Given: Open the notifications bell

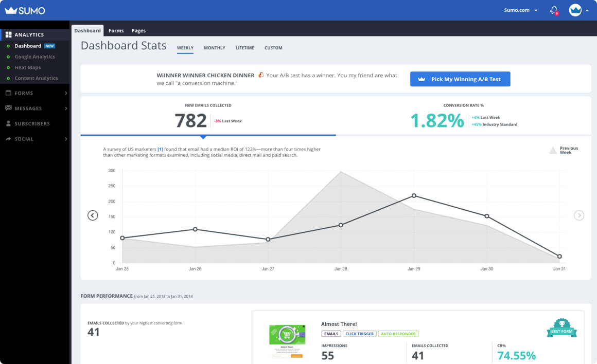Looking at the screenshot, I should click(554, 10).
